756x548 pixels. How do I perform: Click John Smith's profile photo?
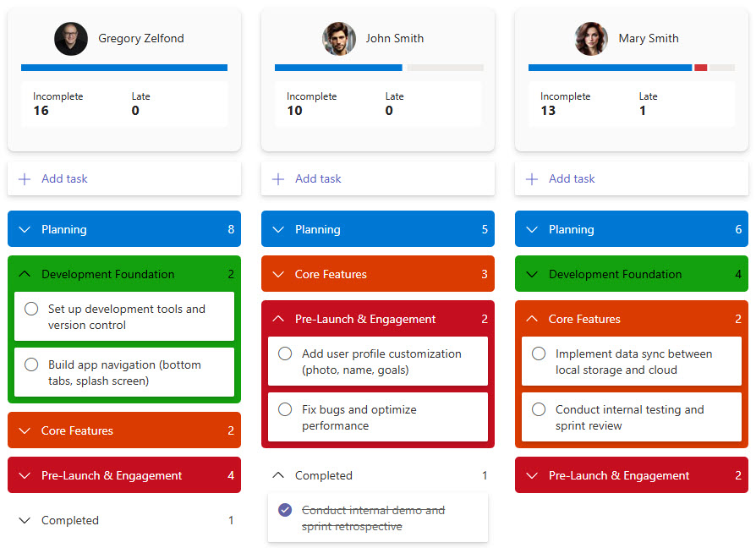pos(338,39)
